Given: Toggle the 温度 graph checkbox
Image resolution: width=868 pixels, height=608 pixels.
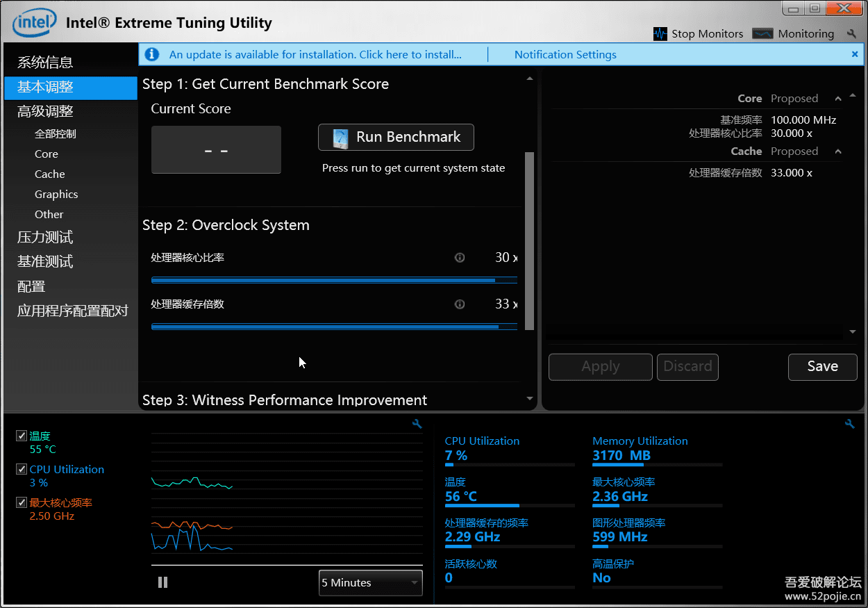Looking at the screenshot, I should point(22,436).
